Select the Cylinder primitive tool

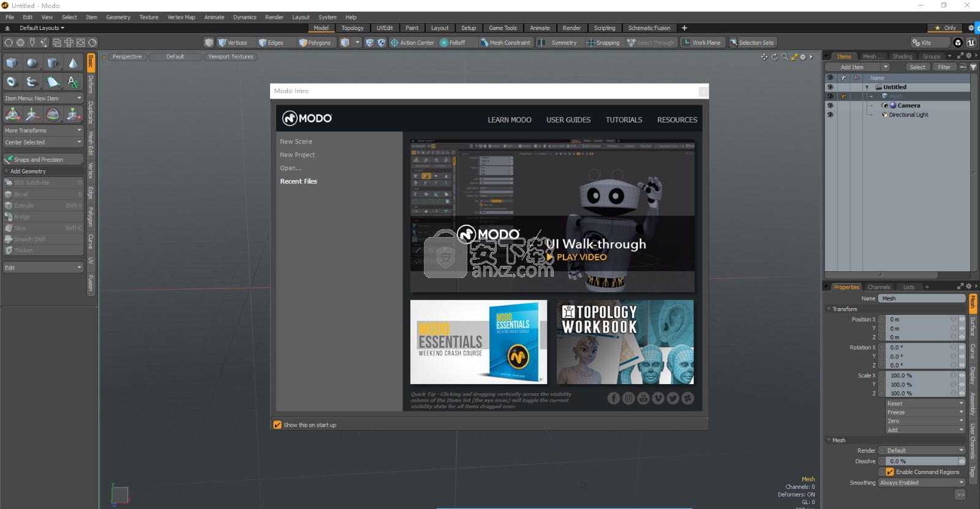53,63
